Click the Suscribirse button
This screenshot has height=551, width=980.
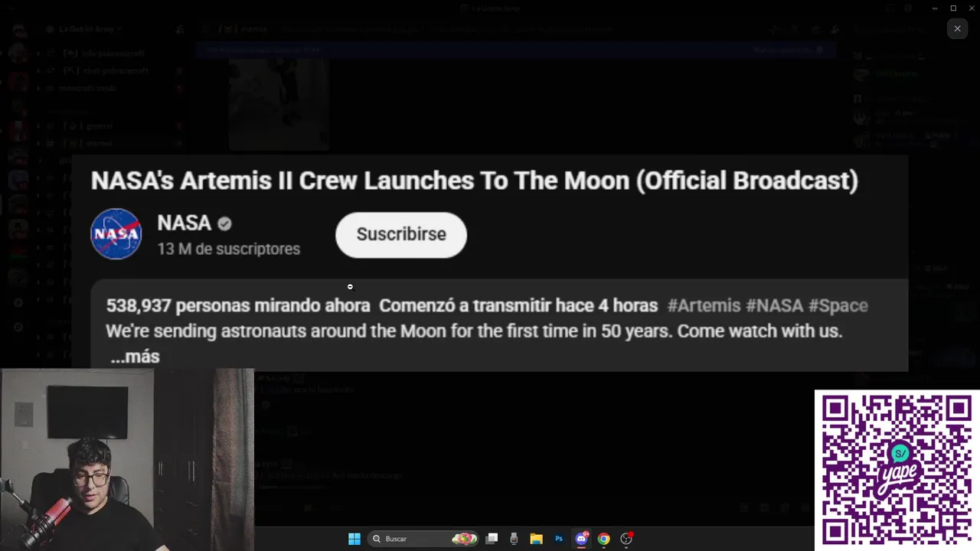[x=401, y=234]
